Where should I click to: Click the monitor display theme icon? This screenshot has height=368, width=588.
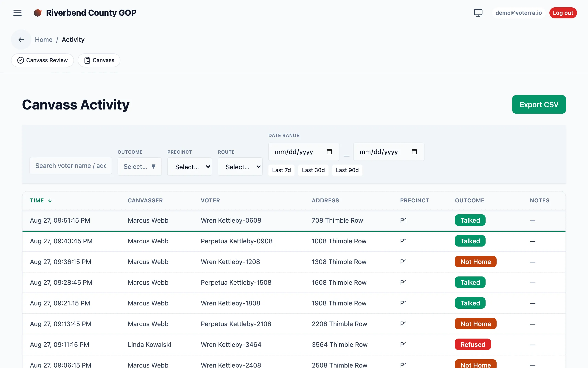point(478,13)
